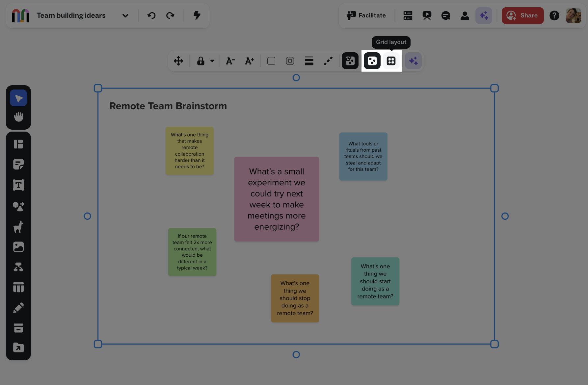This screenshot has width=588, height=385.
Task: Click the Mural logo icon
Action: tap(20, 15)
